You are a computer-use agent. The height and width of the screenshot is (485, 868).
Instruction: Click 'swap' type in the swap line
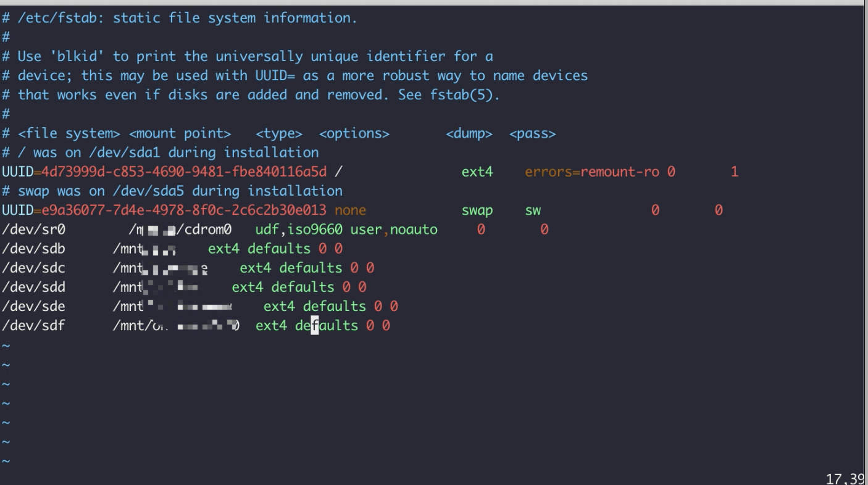(x=477, y=210)
